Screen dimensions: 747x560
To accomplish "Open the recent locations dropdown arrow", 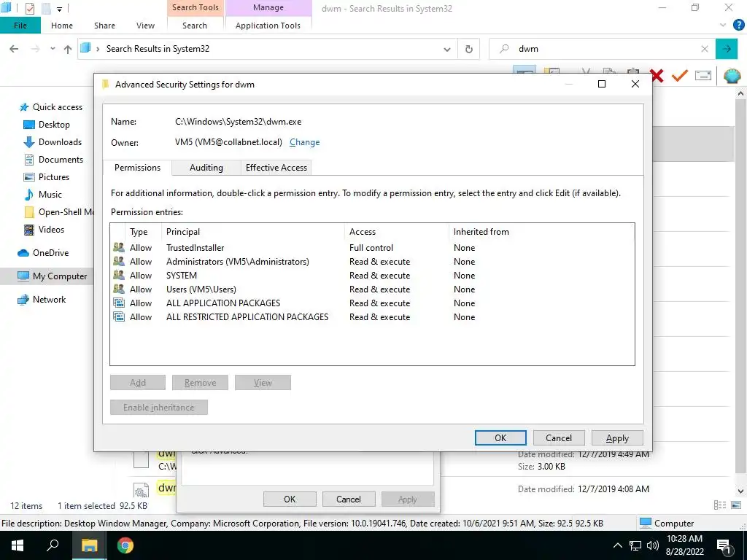I will point(53,49).
